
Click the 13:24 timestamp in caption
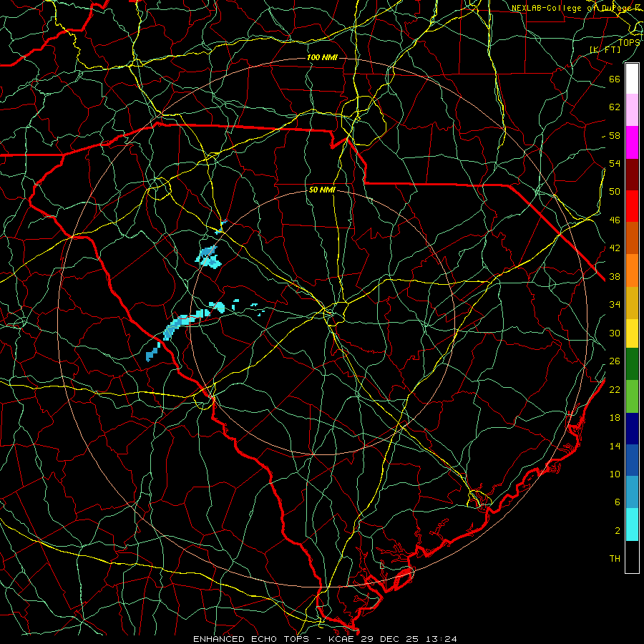pyautogui.click(x=441, y=639)
